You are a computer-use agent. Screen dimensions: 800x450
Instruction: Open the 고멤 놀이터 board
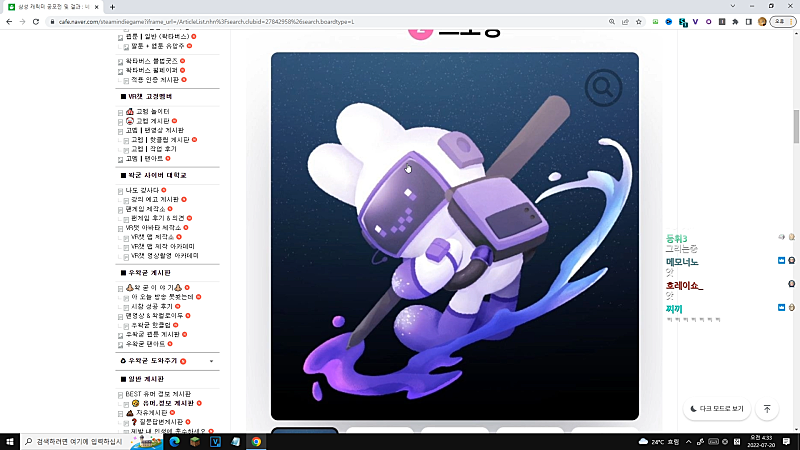153,112
